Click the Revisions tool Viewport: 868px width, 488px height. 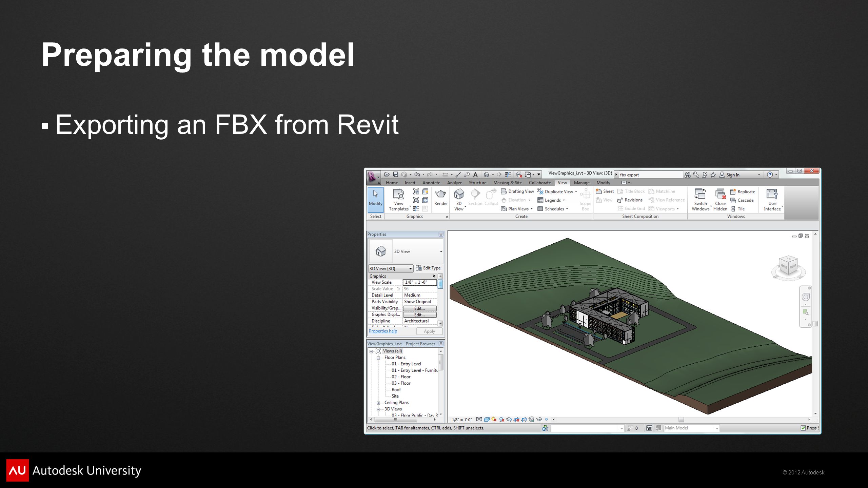coord(630,200)
